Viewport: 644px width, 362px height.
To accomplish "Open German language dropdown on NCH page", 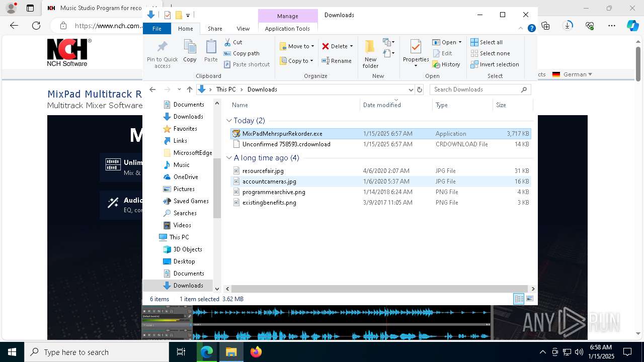I will coord(572,74).
